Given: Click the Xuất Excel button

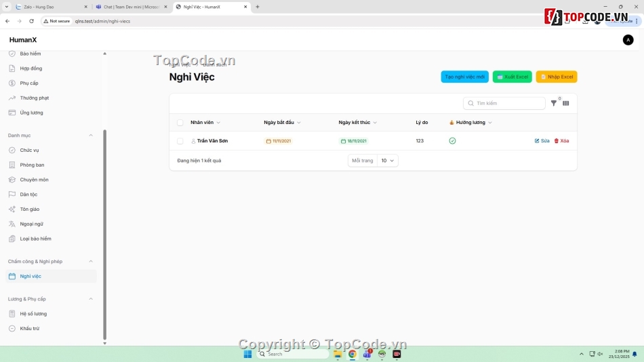Looking at the screenshot, I should 512,77.
